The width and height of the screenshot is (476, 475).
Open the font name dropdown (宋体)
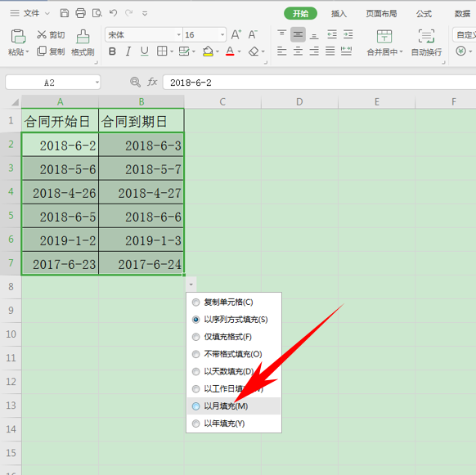point(178,35)
